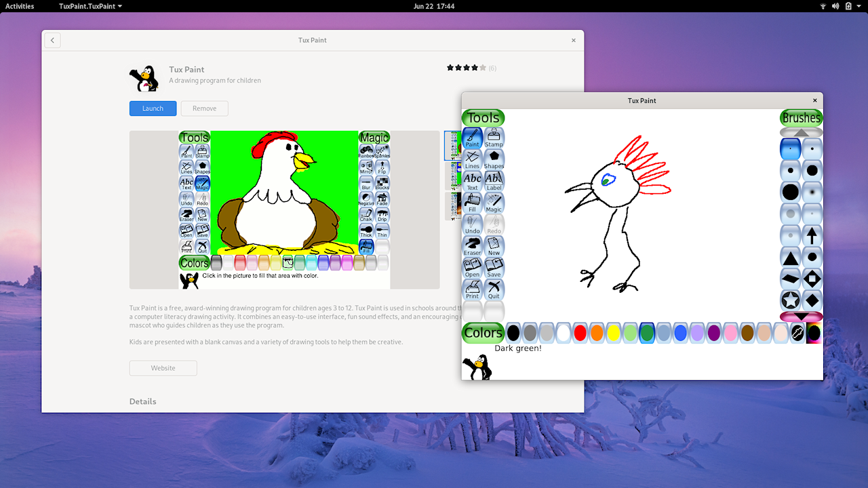Image resolution: width=868 pixels, height=488 pixels.
Task: Select the up-arrow shaped brush
Action: [812, 235]
